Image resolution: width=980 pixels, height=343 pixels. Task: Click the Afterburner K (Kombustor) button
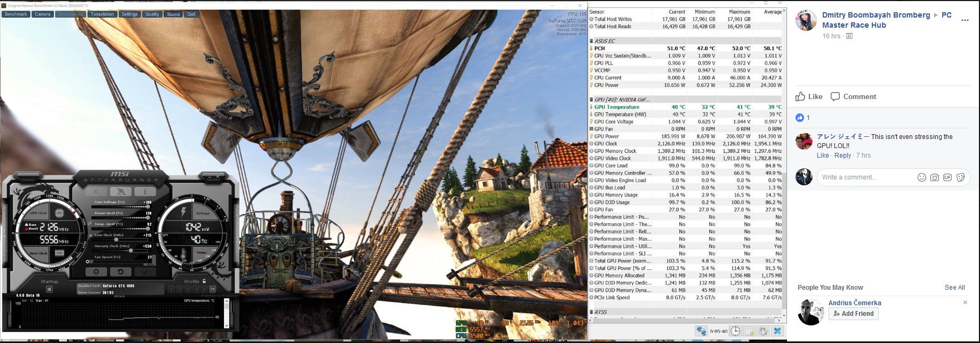[97, 192]
